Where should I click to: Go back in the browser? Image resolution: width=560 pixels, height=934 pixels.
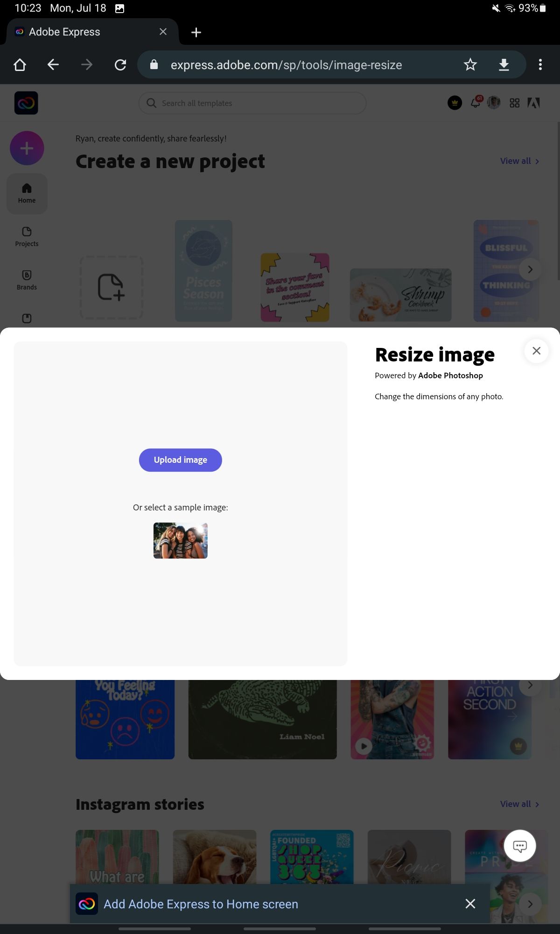53,65
